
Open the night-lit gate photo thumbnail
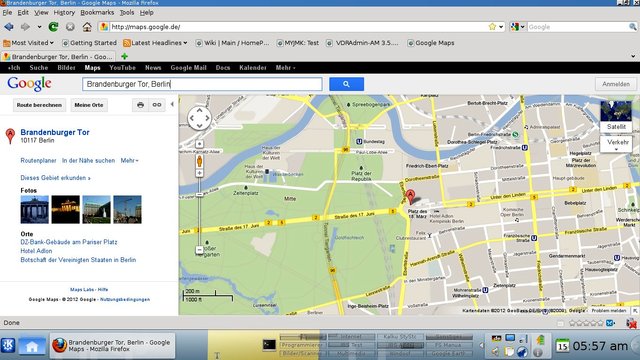[66, 209]
